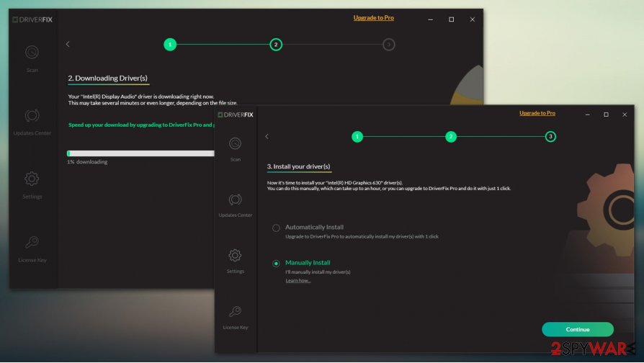644x363 pixels.
Task: Click DriverFix logo in the back window
Action: pos(32,19)
